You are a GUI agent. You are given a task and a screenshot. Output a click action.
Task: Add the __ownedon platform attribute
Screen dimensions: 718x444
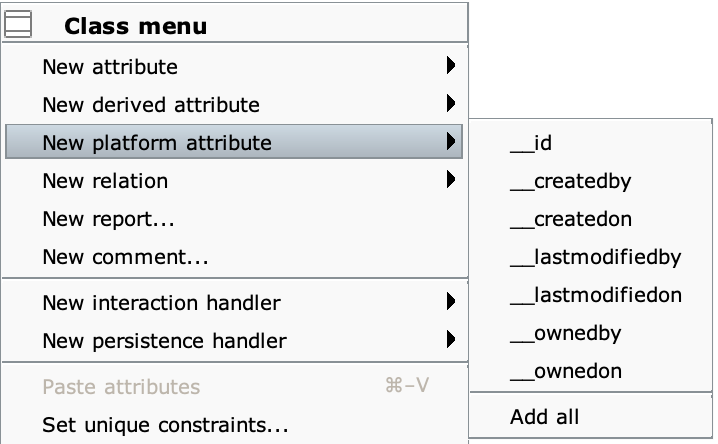pos(591,371)
